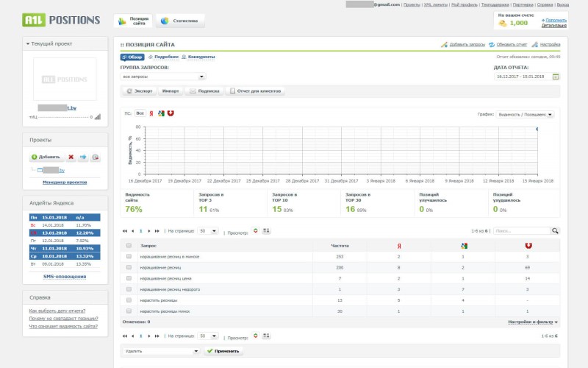Switch to Статистика tab
The height and width of the screenshot is (368, 588).
(x=180, y=21)
